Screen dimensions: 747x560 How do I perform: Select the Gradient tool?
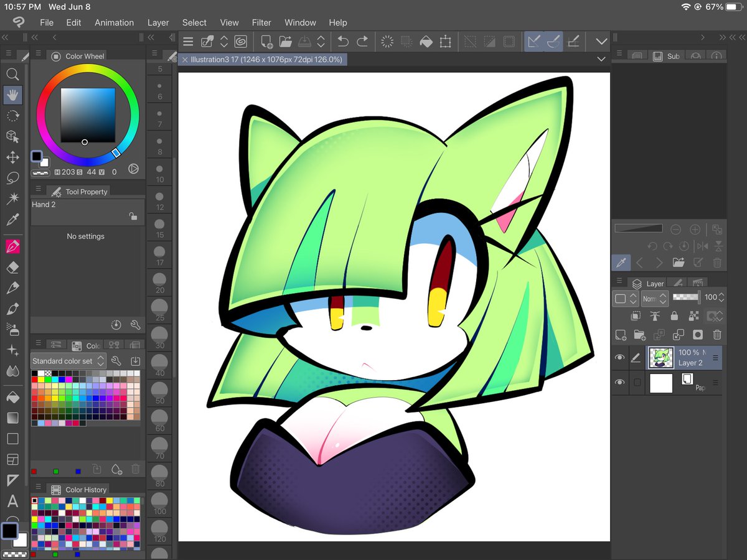(x=12, y=418)
